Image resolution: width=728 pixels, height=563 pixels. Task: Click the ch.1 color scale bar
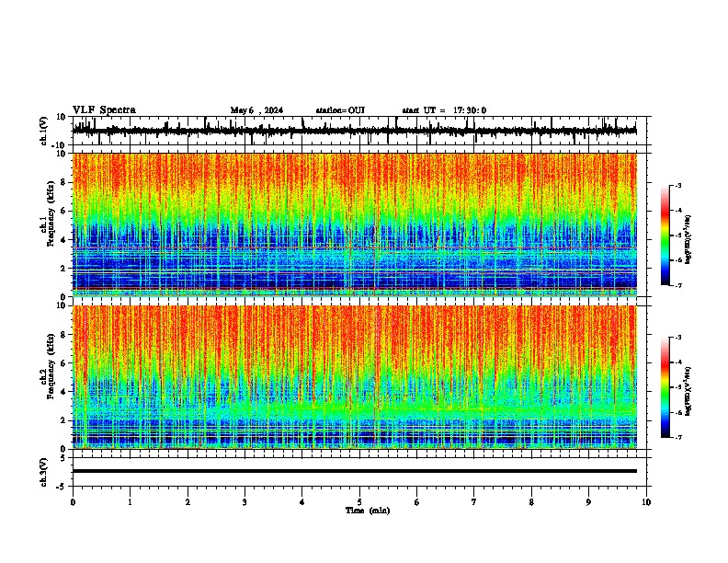point(665,236)
